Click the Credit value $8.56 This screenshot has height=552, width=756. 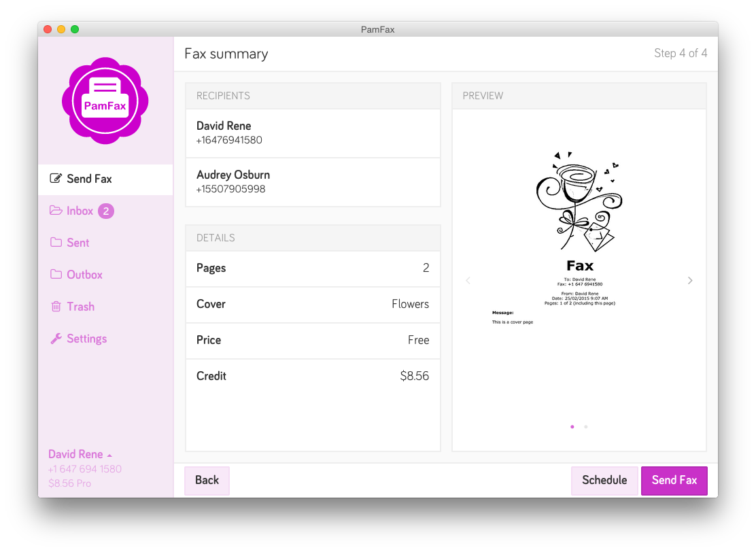414,376
